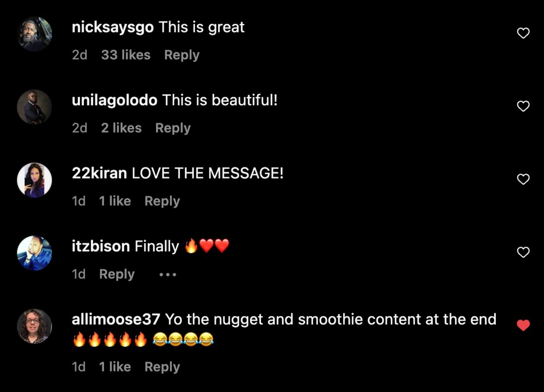544x392 pixels.
Task: View the 33 likes on nicksaysgo's comment
Action: tap(126, 55)
